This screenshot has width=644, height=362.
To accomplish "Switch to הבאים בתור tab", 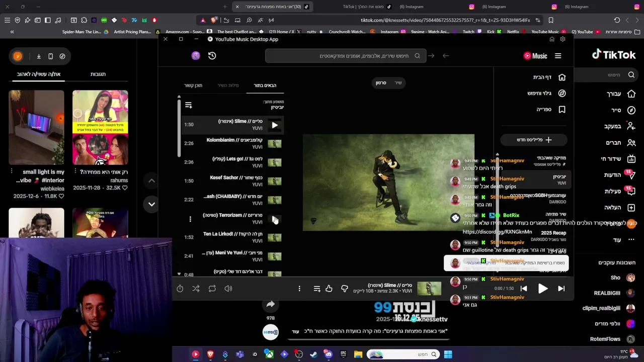I will coord(265,85).
